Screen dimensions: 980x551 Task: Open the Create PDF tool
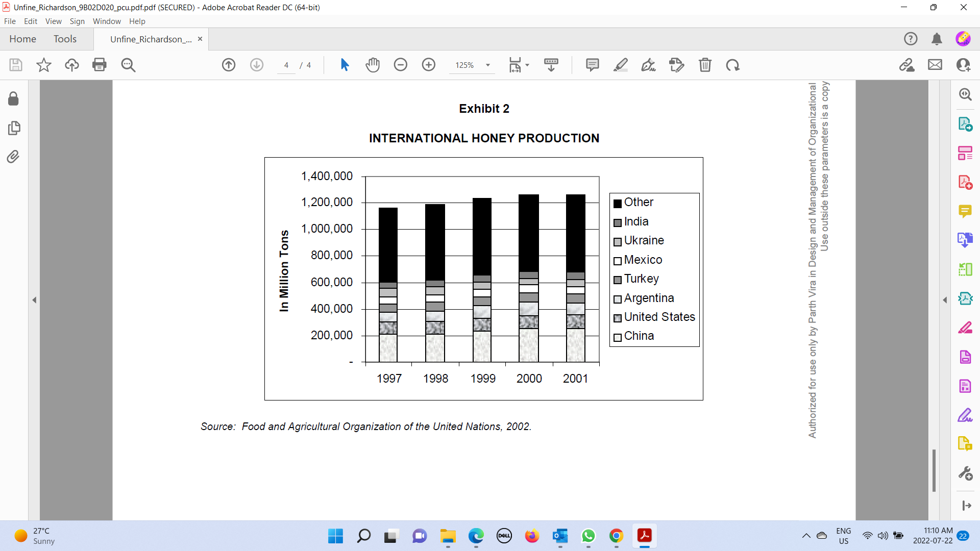coord(966,182)
